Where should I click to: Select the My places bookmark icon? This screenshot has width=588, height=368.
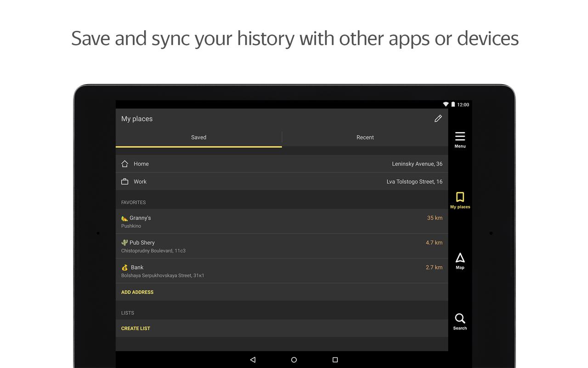pyautogui.click(x=460, y=197)
